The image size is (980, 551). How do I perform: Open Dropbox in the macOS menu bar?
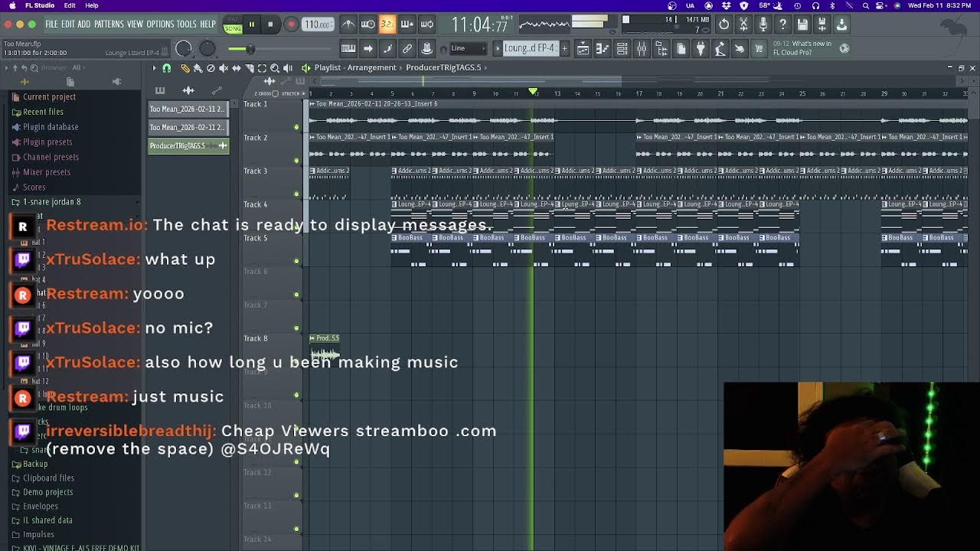click(726, 5)
